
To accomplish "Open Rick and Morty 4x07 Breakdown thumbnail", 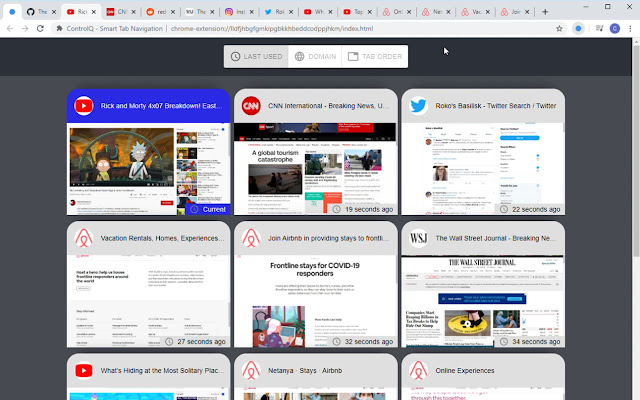I will click(149, 169).
